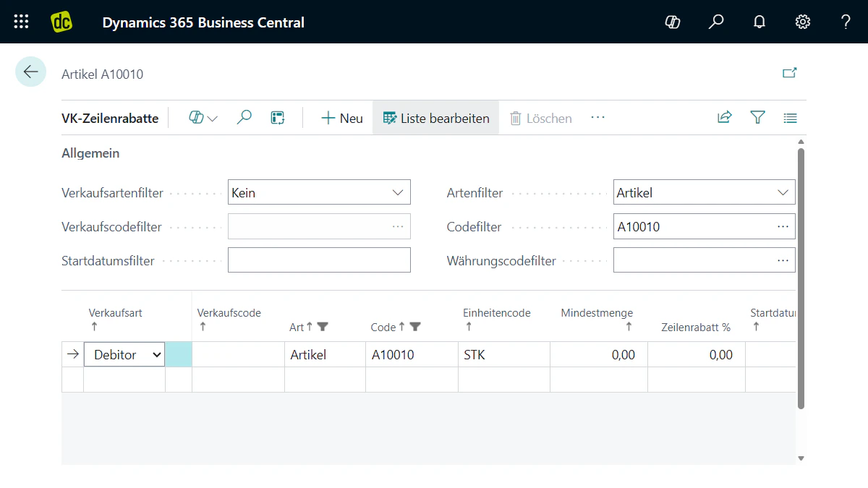
Task: Open the settings gear
Action: 803,22
